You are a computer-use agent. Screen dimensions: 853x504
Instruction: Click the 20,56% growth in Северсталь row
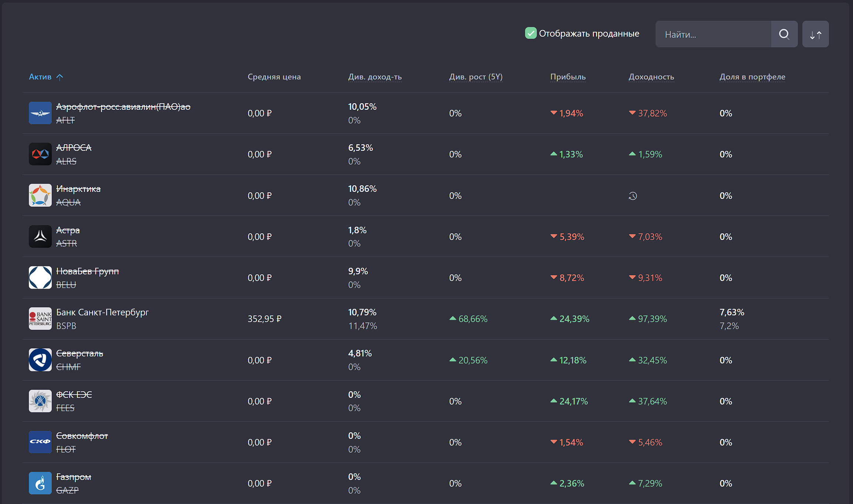473,360
